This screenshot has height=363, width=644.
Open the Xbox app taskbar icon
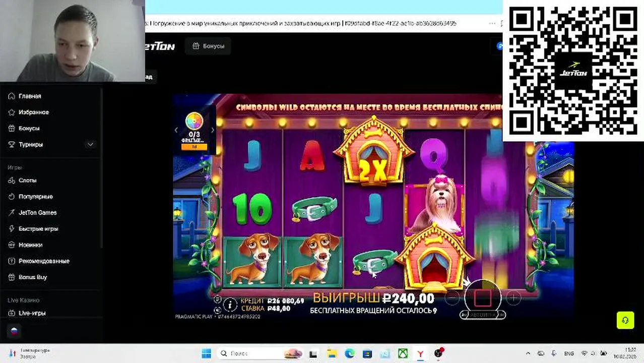pyautogui.click(x=403, y=353)
